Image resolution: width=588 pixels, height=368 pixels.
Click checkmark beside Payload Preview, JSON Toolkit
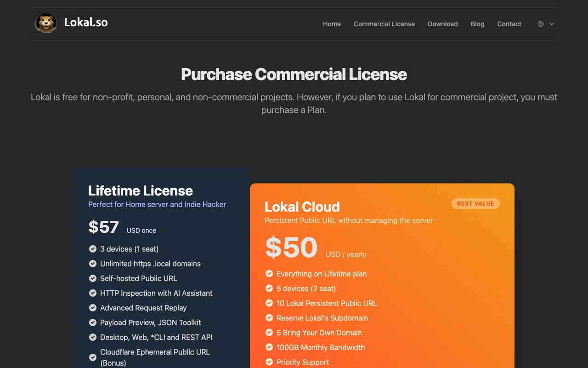[x=92, y=322]
